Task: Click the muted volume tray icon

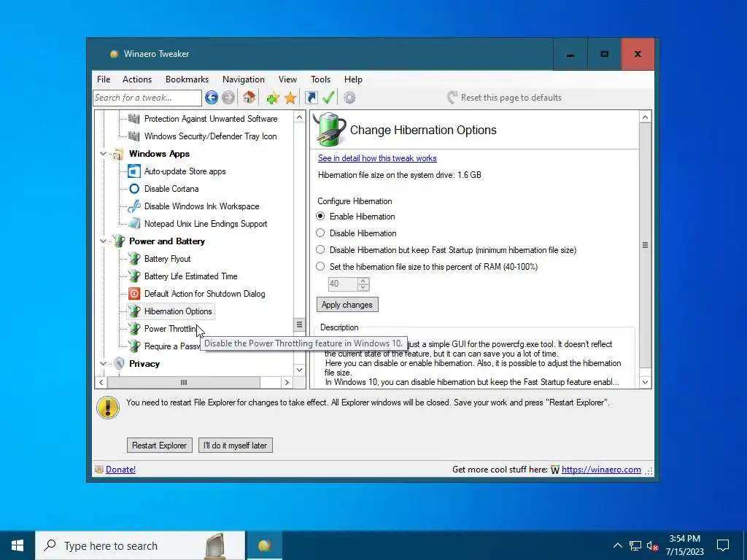Action: coord(653,545)
